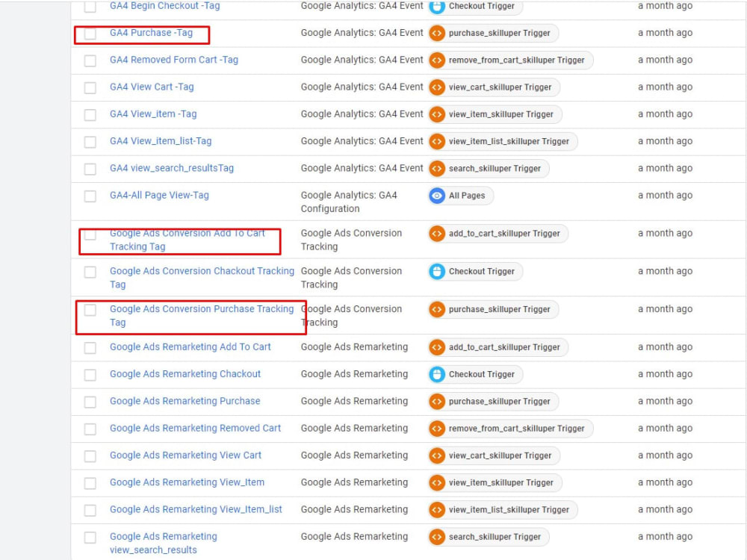Check the Google Ads Remarketing Purchase checkbox
The height and width of the screenshot is (560, 747).
click(x=90, y=401)
